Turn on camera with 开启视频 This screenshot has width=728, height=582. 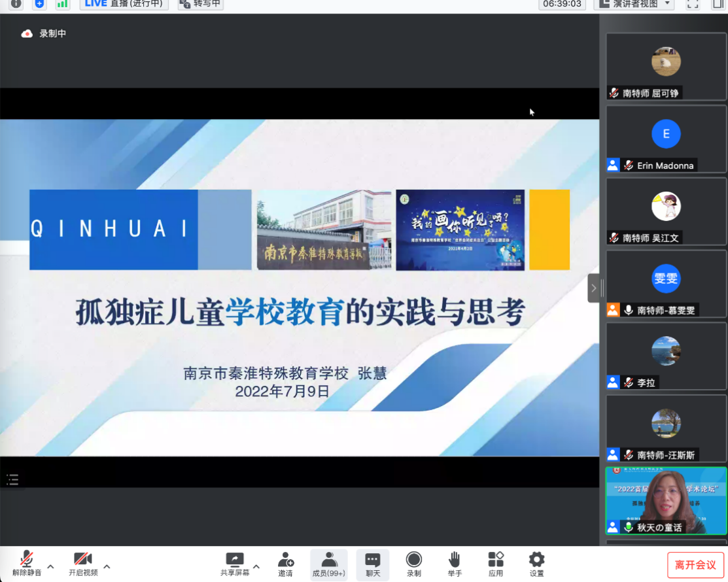click(83, 563)
